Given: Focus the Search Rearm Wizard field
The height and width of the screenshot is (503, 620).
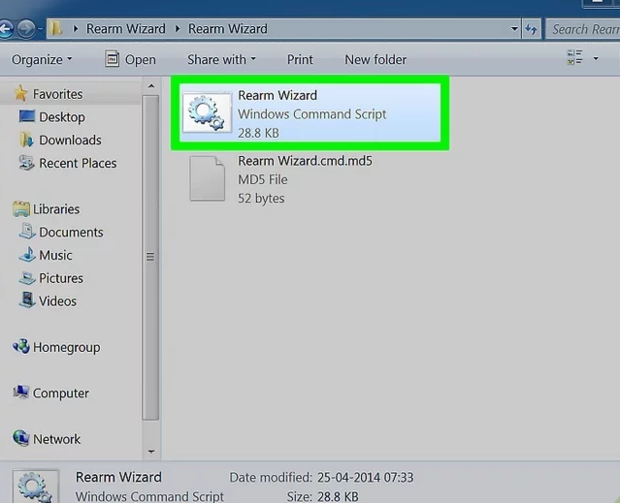Looking at the screenshot, I should [583, 29].
